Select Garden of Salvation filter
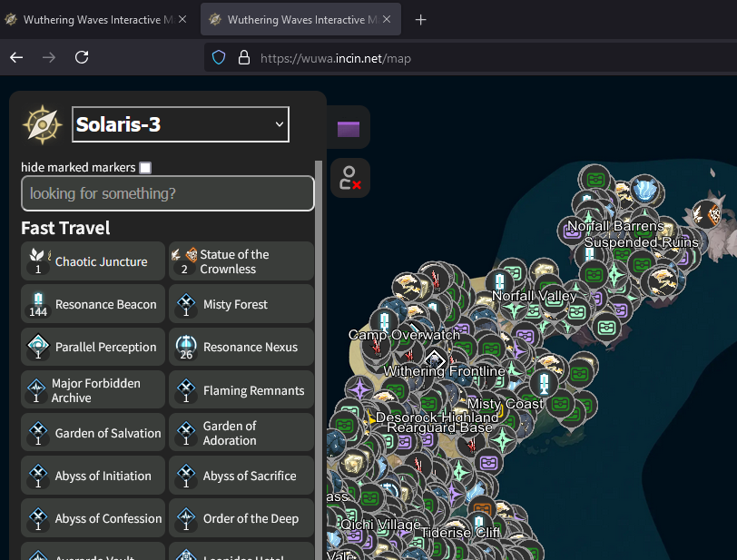Viewport: 737px width, 560px height. coord(93,433)
